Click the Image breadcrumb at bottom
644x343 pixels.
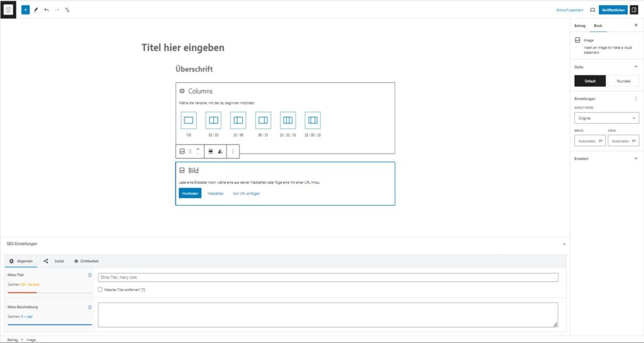pos(31,340)
